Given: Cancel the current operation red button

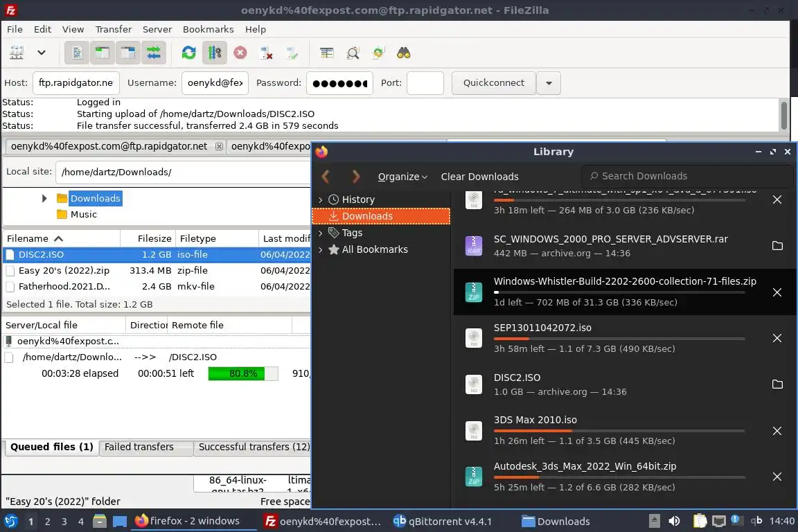Looking at the screenshot, I should (240, 53).
